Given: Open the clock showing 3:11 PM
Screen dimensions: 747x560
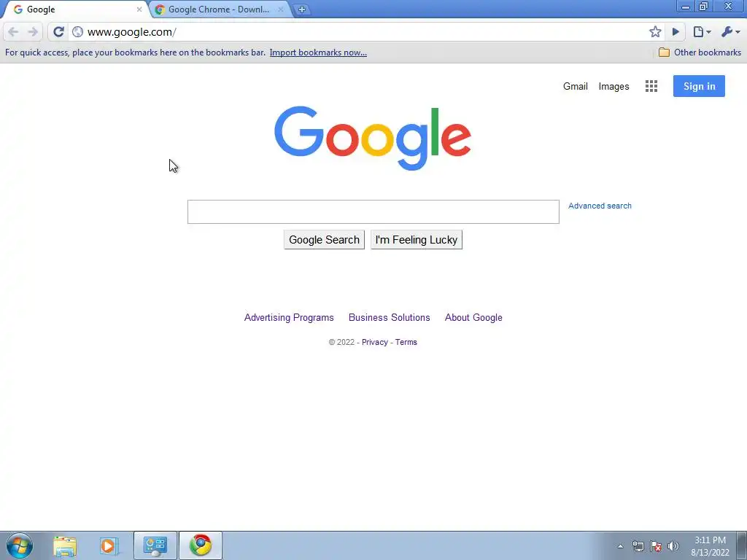Looking at the screenshot, I should tap(710, 546).
